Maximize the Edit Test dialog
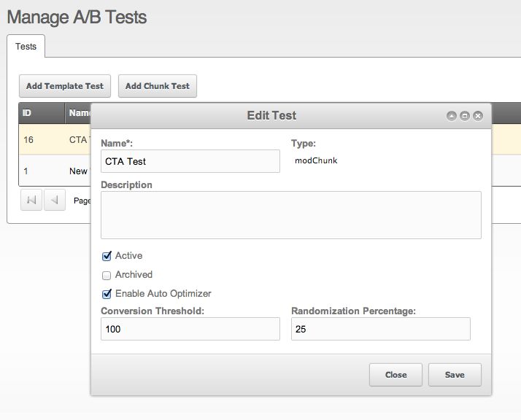521x420 pixels. tap(465, 116)
